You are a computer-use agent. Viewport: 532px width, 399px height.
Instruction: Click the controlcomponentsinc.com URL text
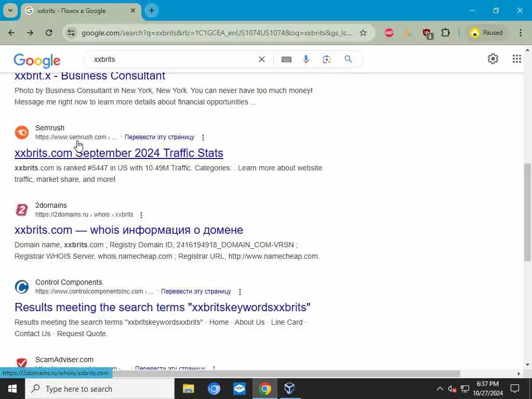(89, 291)
